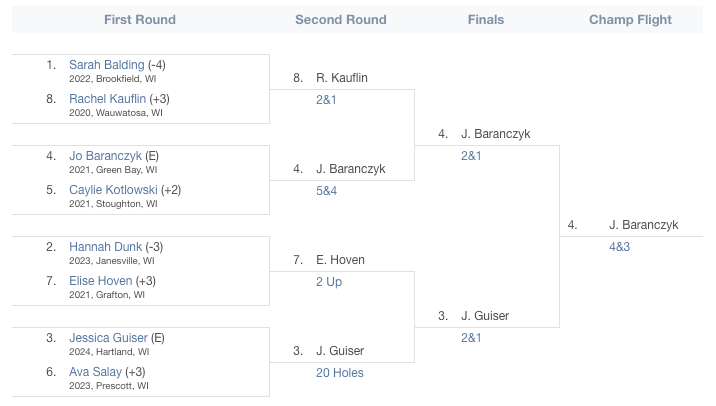Viewport: 716px width, 406px height.
Task: Open Ava Salay's player page
Action: tap(95, 372)
